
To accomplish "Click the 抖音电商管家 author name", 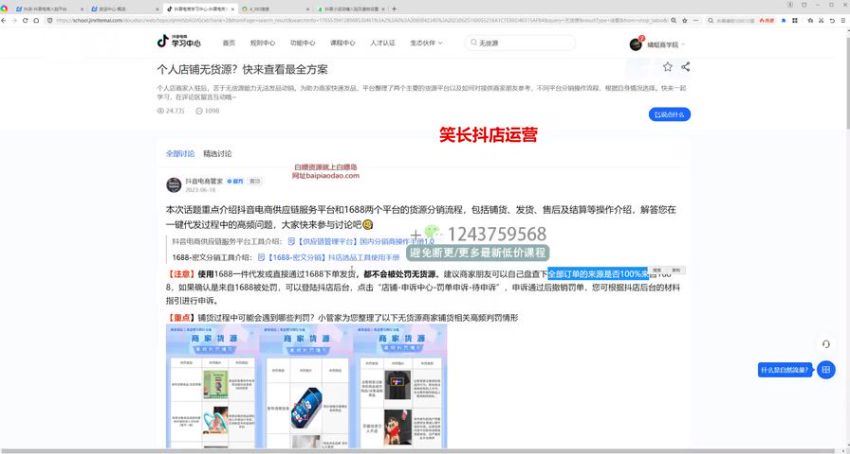I will 204,181.
